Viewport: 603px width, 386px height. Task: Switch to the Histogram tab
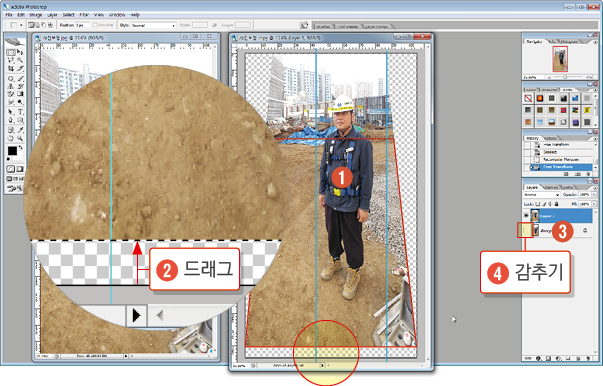pyautogui.click(x=569, y=41)
